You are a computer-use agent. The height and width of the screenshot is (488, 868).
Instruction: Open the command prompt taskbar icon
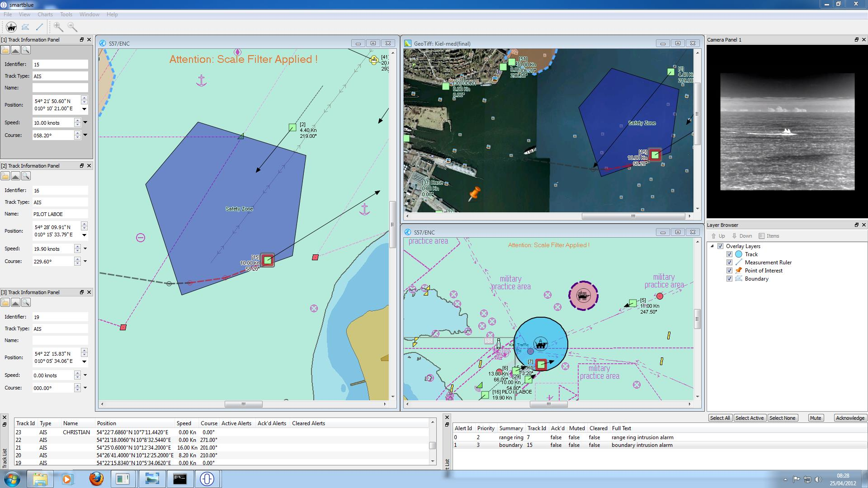point(180,479)
